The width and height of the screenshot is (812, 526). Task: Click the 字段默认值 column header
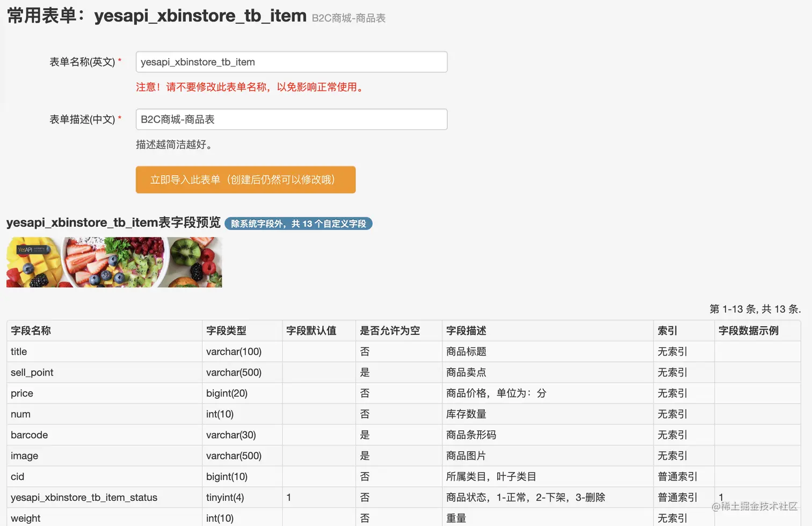[x=319, y=330]
